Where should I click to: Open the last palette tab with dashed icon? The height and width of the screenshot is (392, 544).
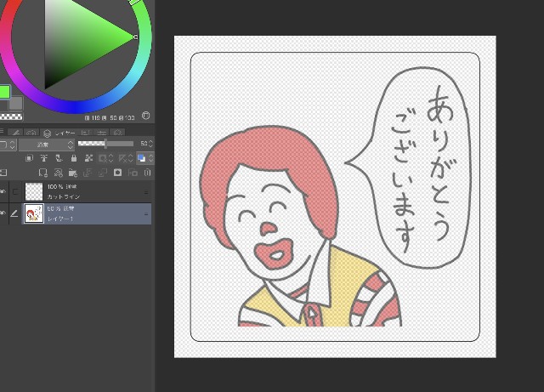tap(117, 133)
